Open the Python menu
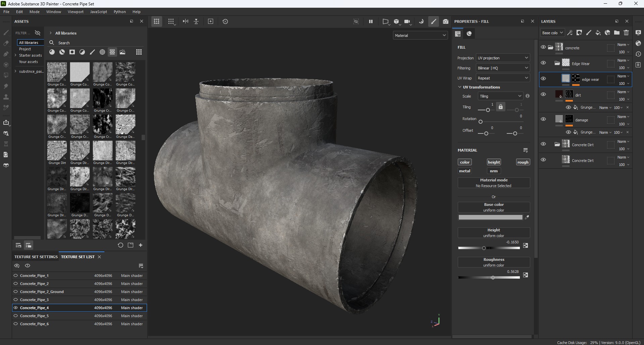644x345 pixels. tap(120, 12)
